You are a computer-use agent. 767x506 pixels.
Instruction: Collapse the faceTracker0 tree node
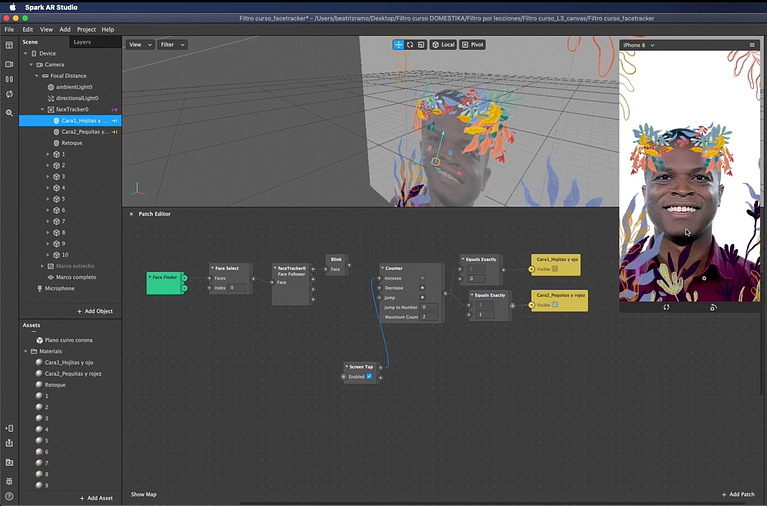(x=42, y=109)
